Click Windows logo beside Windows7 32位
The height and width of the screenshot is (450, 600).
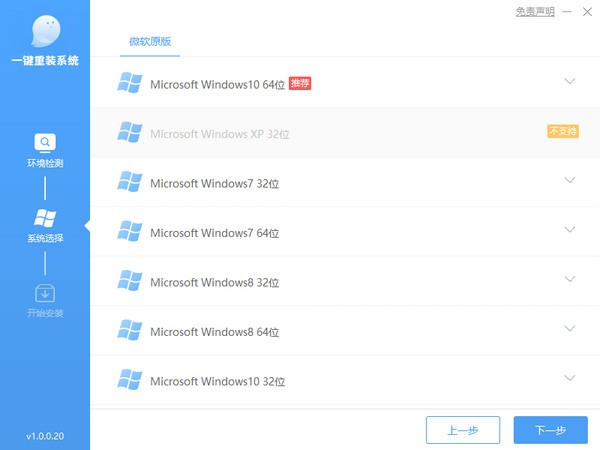pos(130,181)
